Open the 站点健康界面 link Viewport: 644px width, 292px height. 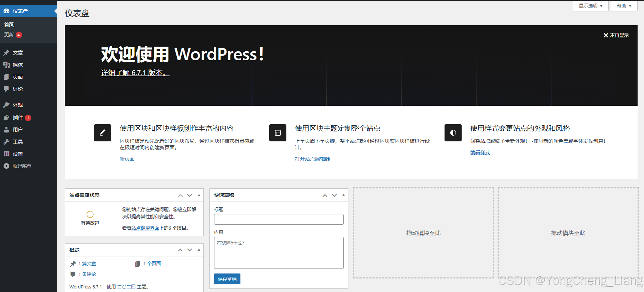pos(145,228)
